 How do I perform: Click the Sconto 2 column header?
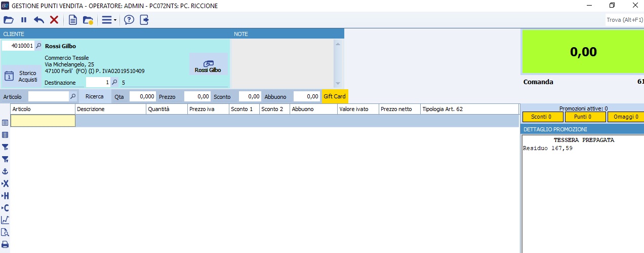coord(275,109)
